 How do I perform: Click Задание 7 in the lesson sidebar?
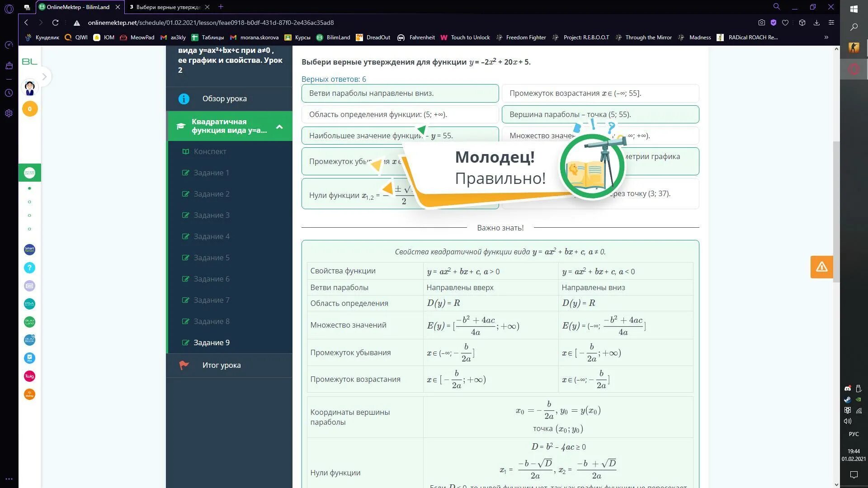(211, 300)
